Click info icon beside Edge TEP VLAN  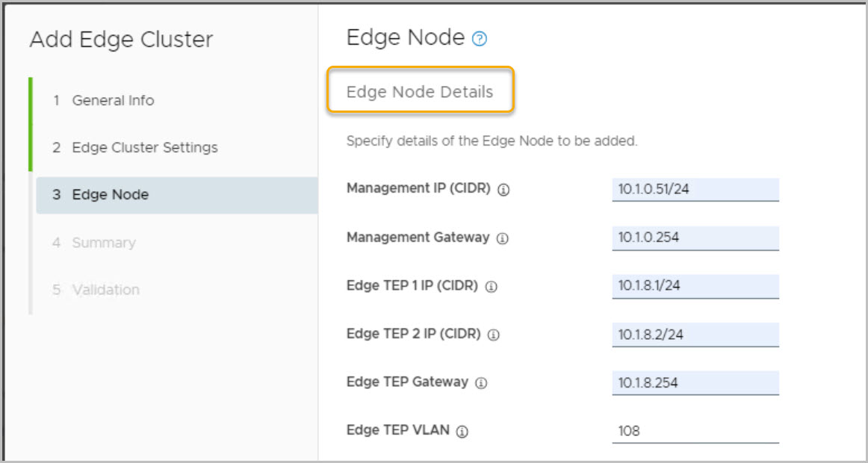pos(462,432)
